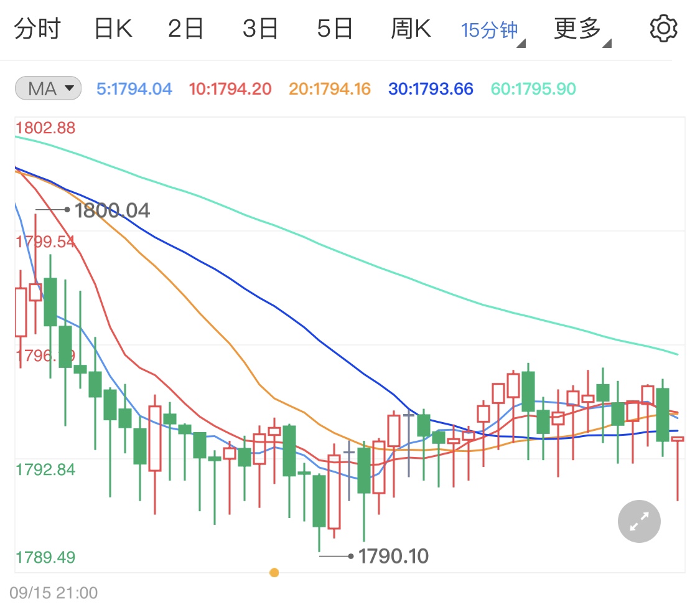
Task: Select the 3日 chart tab
Action: pyautogui.click(x=260, y=29)
